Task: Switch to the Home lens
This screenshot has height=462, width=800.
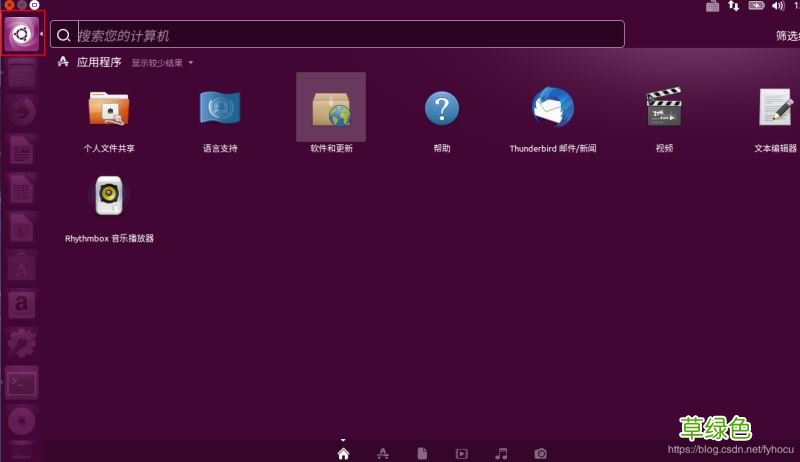Action: tap(343, 453)
